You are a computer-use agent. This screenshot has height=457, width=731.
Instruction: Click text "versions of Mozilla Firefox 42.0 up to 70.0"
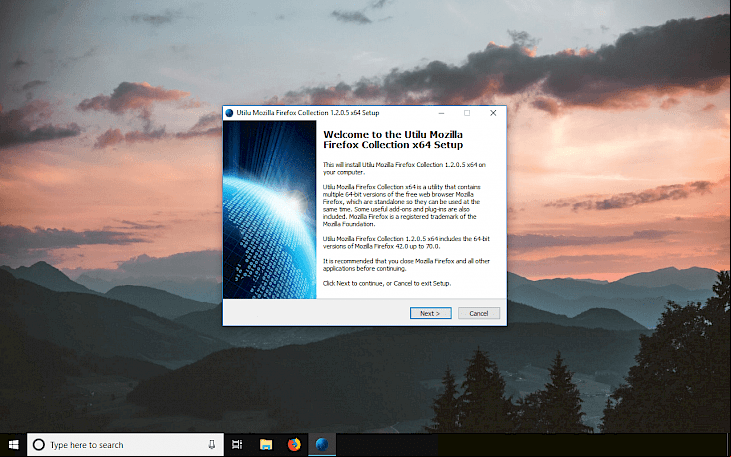point(382,246)
